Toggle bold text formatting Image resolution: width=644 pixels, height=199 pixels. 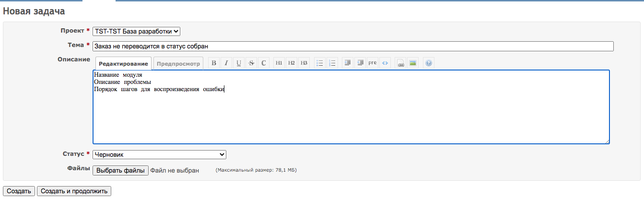[214, 63]
